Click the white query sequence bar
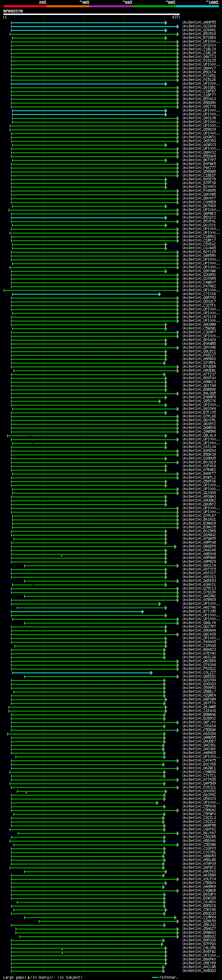Image resolution: width=222 pixels, height=980 pixels. (x=92, y=14)
